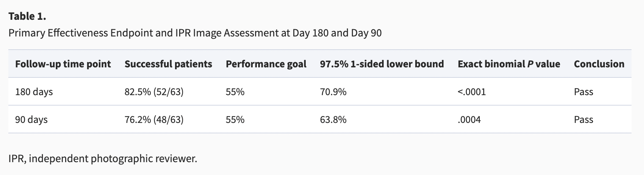
Task: Click the 97.5% 1-sided lower bound header
Action: coord(382,64)
